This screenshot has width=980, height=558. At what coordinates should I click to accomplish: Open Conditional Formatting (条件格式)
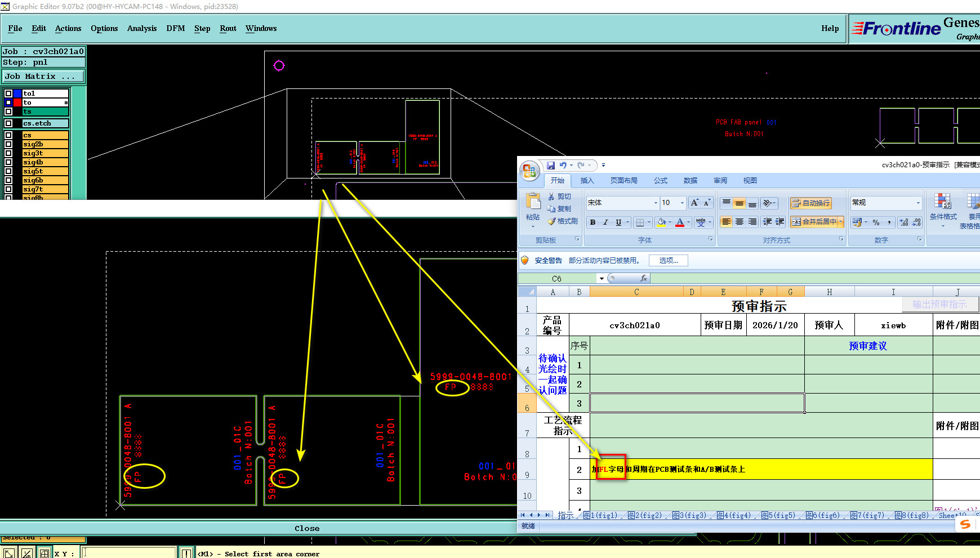(943, 209)
